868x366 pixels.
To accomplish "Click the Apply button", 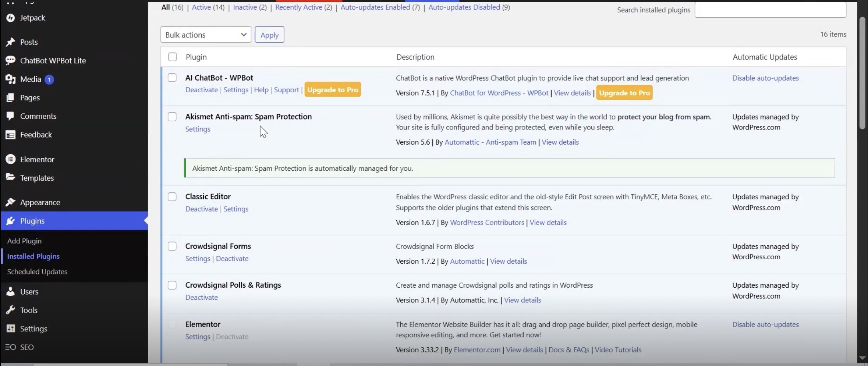I will [x=269, y=34].
